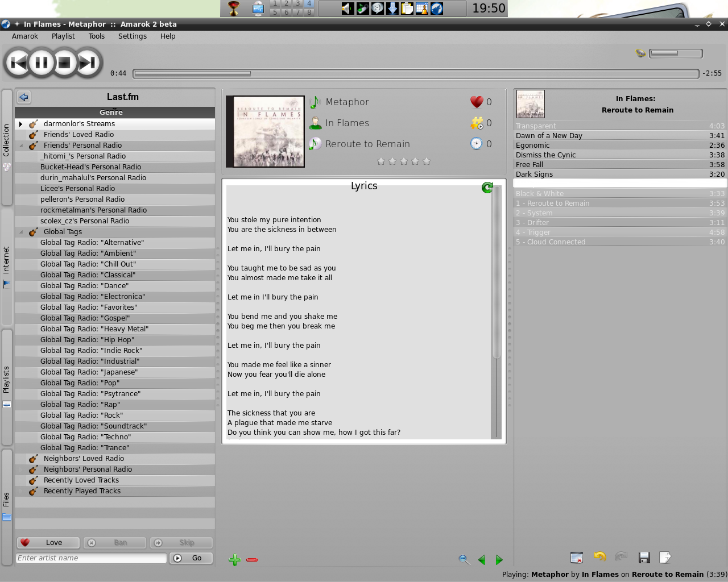Click the Love button
728x582 pixels.
coord(48,543)
